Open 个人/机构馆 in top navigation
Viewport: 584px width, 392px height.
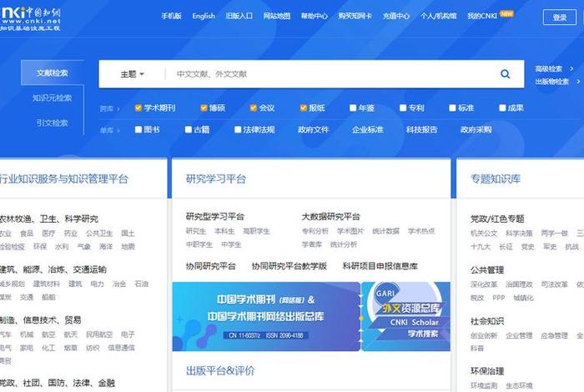438,16
